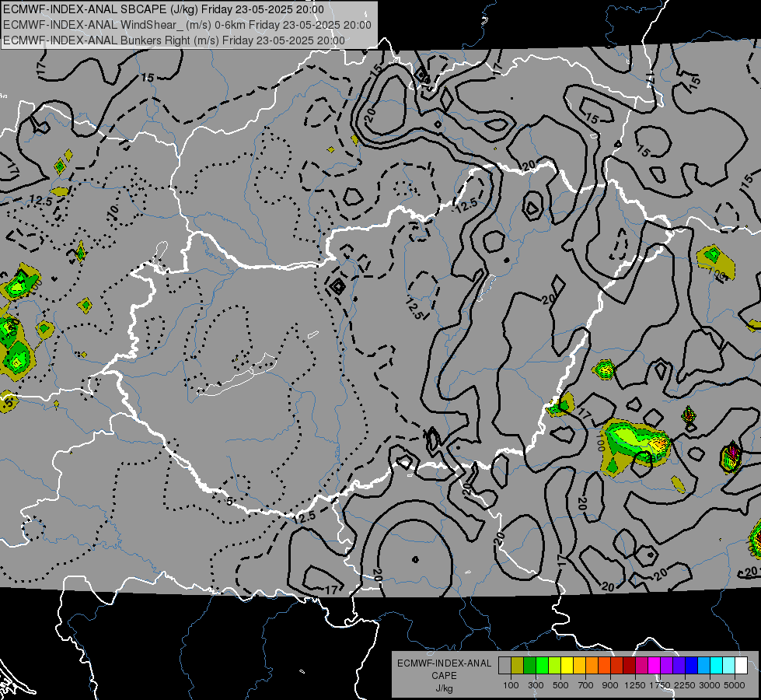Viewport: 761px width, 700px height.
Task: Choose the bright magenta legend swatch
Action: coord(655,665)
